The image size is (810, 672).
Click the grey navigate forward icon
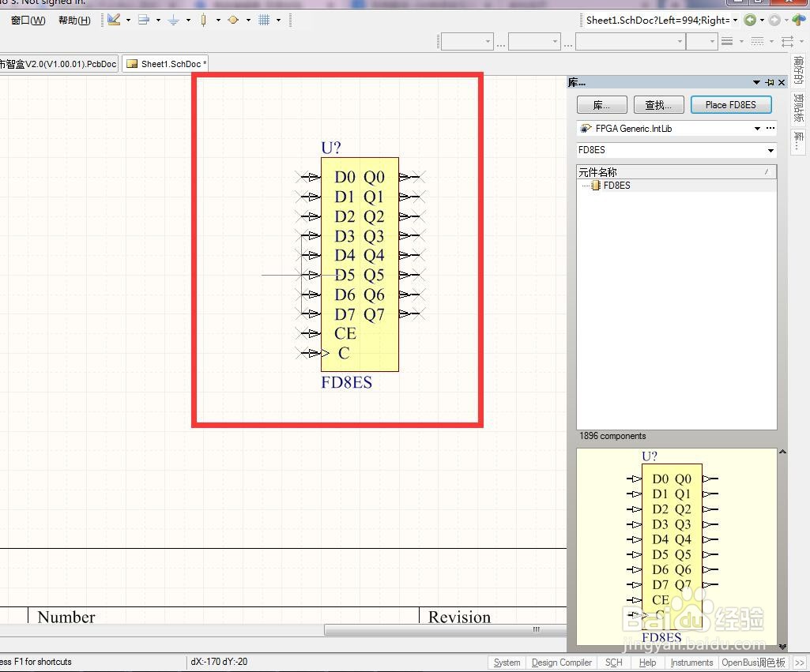(774, 20)
